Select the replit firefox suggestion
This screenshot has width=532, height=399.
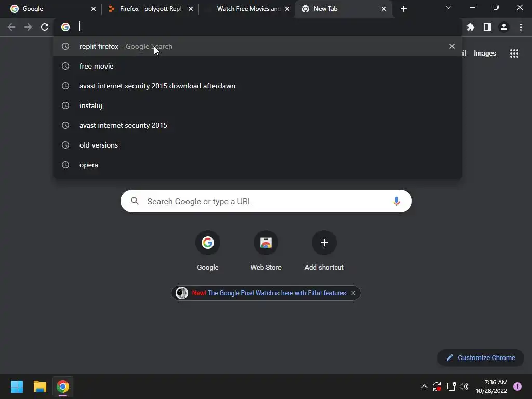pyautogui.click(x=258, y=46)
